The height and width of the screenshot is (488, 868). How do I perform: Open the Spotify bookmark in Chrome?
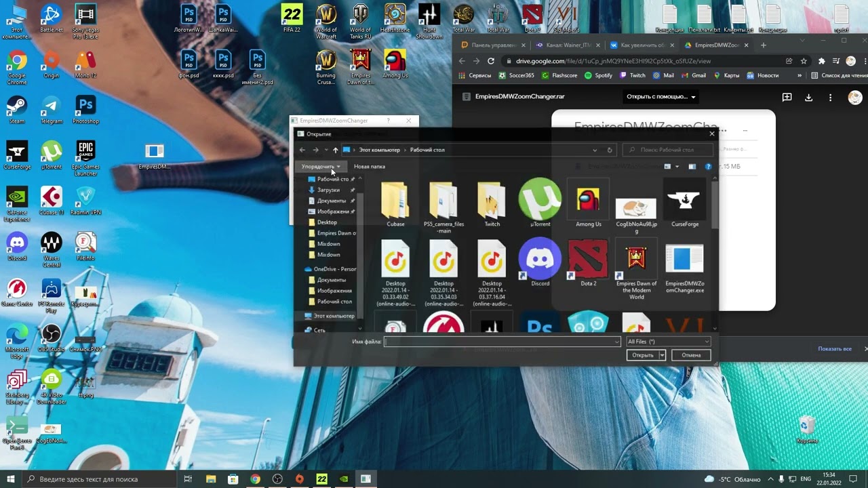pyautogui.click(x=598, y=75)
